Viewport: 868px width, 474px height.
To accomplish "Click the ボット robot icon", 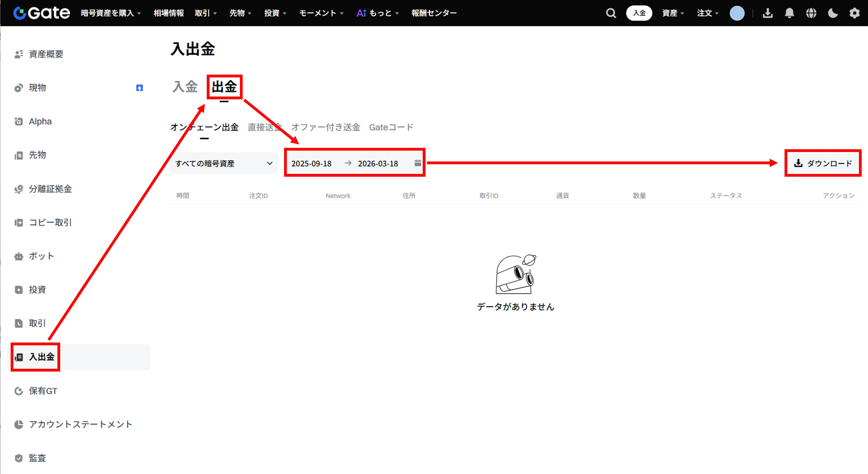I will click(x=19, y=256).
